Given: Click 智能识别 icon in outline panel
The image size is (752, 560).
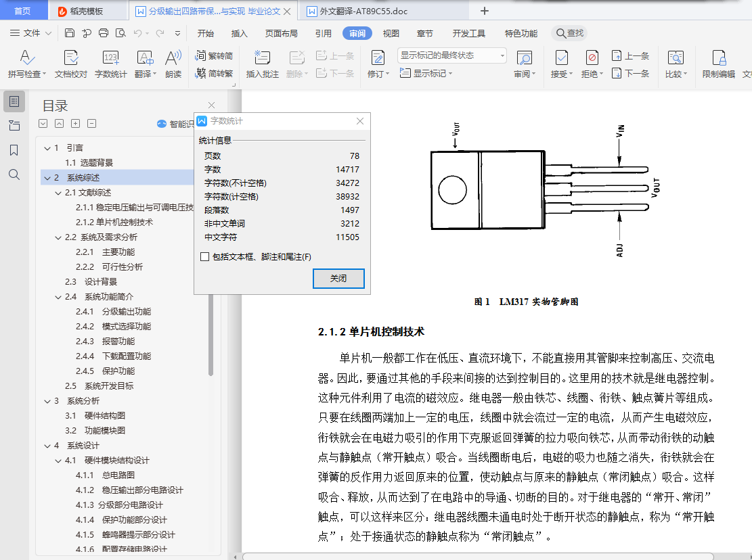Looking at the screenshot, I should coord(162,124).
